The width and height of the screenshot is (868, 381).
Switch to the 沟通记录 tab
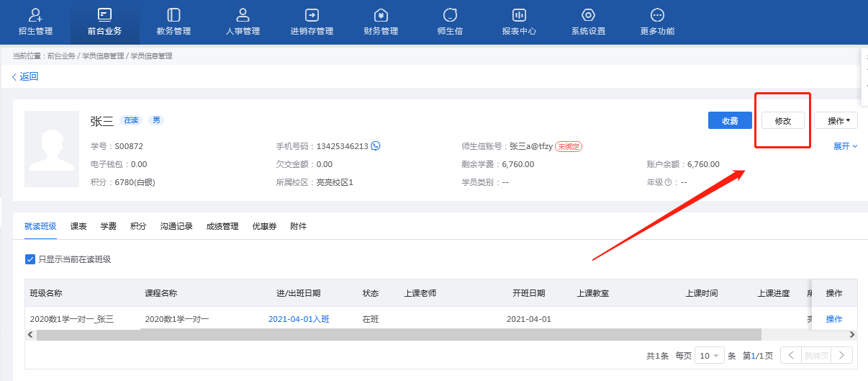[x=176, y=226]
